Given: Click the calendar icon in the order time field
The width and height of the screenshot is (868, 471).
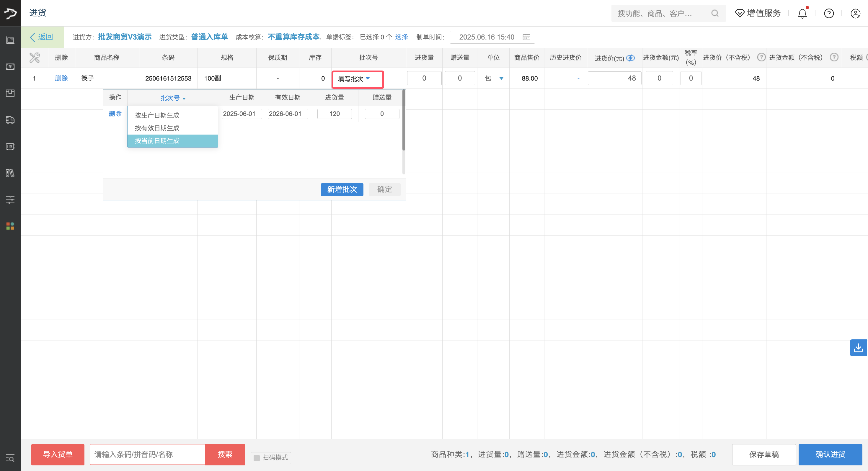Looking at the screenshot, I should [x=526, y=37].
